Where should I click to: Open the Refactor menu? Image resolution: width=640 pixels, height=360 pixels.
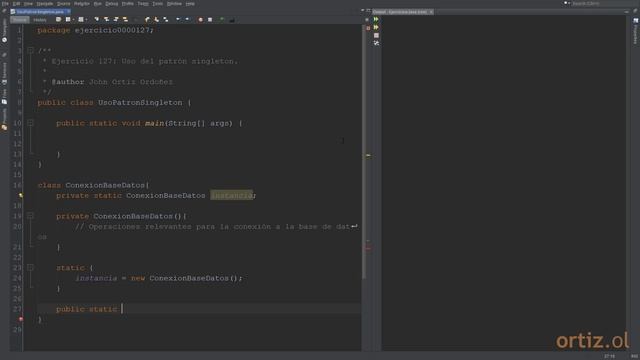[82, 4]
